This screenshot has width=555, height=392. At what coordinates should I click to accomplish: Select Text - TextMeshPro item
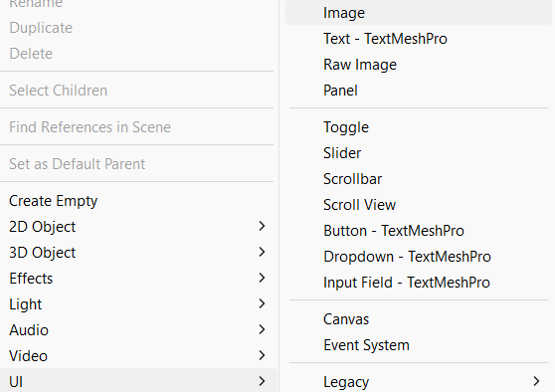click(x=419, y=39)
